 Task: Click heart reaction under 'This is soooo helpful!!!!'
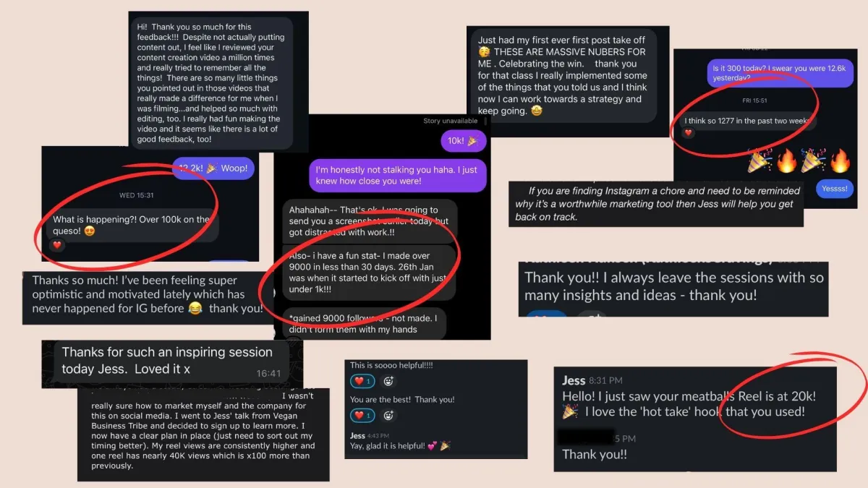pyautogui.click(x=363, y=381)
